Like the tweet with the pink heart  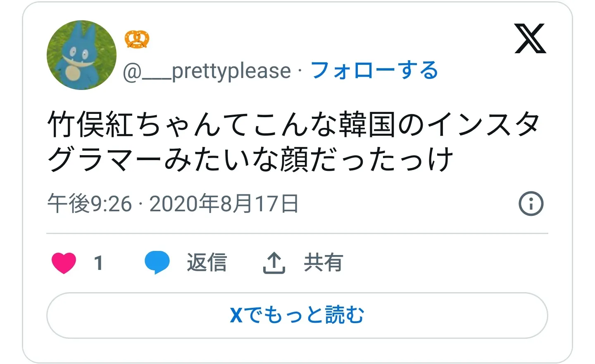click(64, 263)
